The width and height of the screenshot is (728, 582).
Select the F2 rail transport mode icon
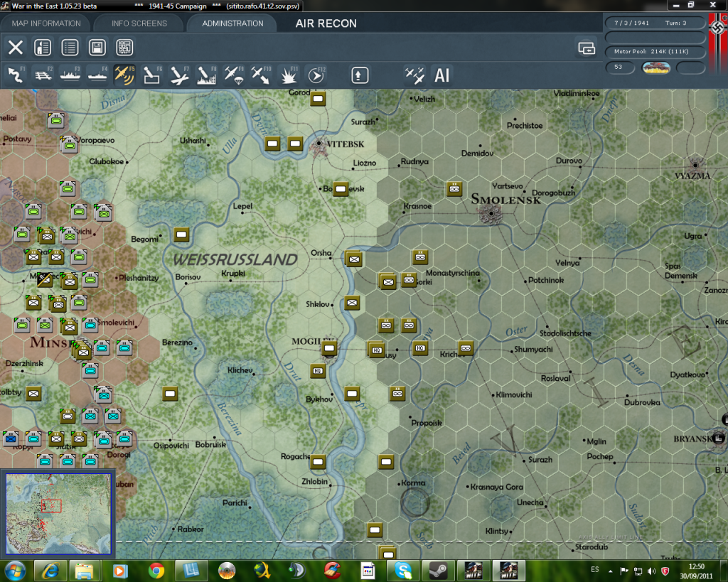point(43,75)
